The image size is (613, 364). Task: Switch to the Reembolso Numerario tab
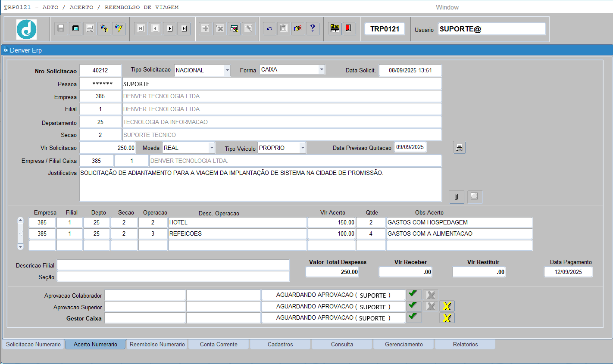coord(157,344)
